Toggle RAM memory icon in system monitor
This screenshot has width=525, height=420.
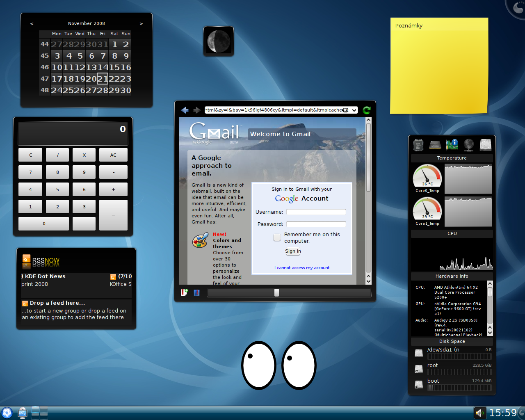click(435, 145)
